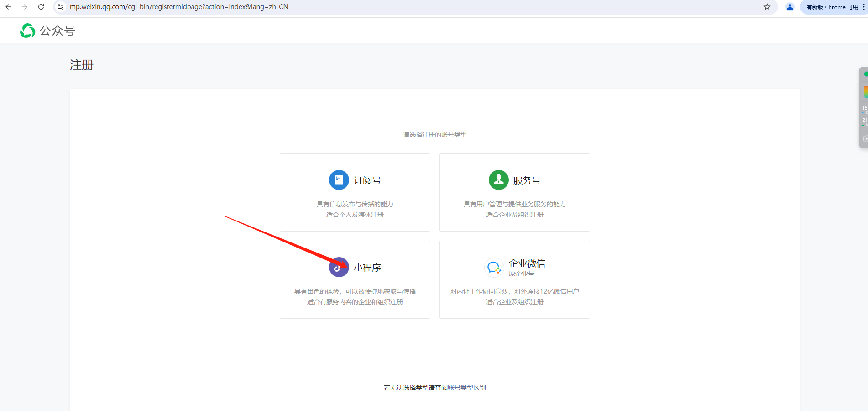Go back to the previous page

coord(8,7)
